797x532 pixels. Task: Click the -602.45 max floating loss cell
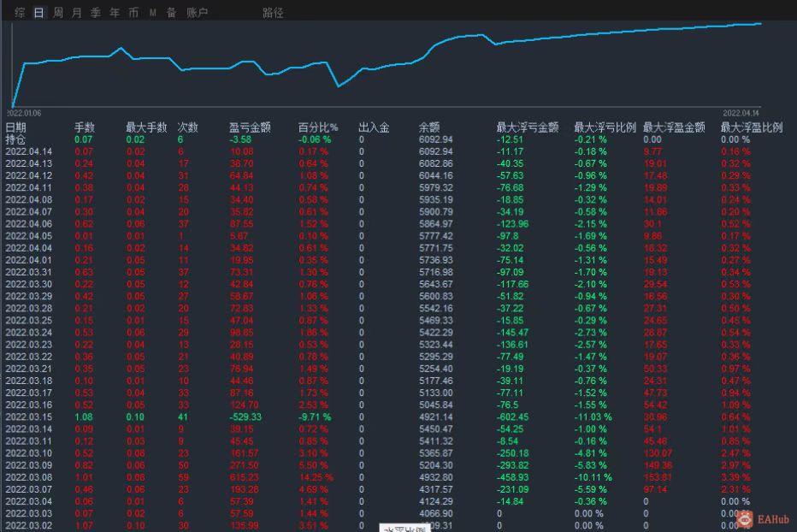[512, 417]
